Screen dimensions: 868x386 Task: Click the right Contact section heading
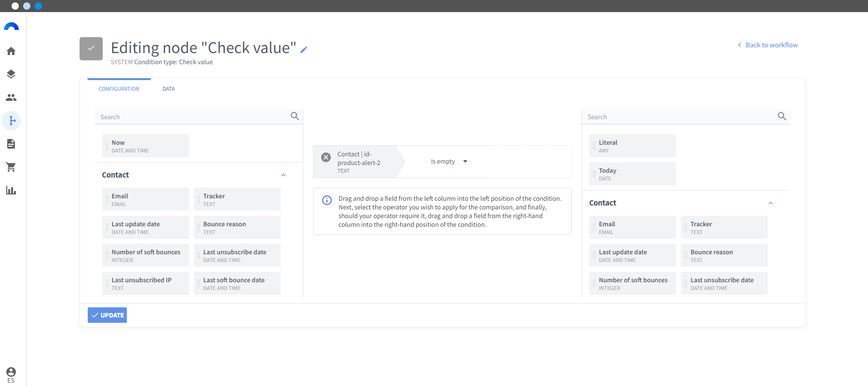click(x=603, y=203)
